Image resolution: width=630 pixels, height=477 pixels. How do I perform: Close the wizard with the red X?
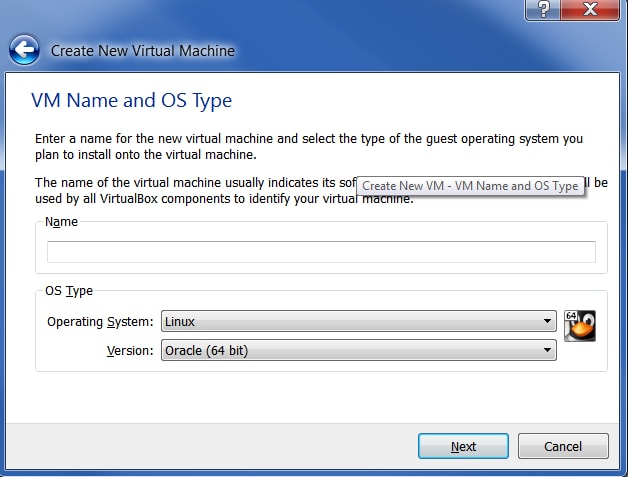tap(588, 9)
